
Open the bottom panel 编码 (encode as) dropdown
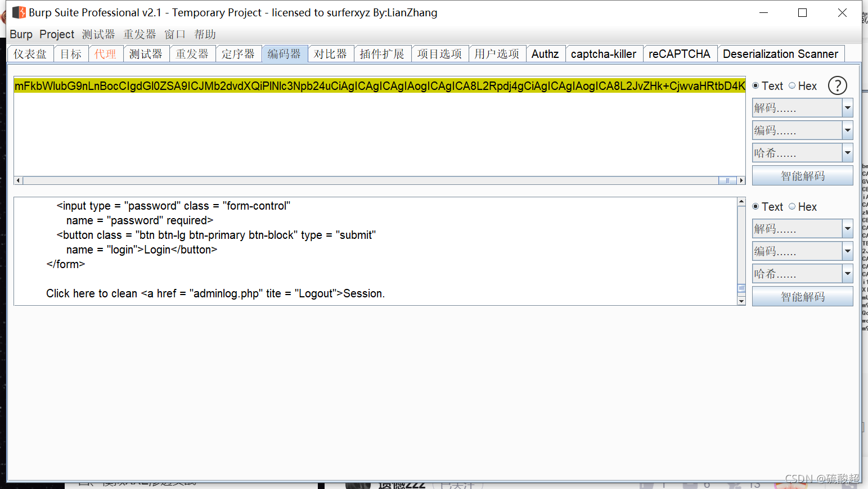click(802, 251)
